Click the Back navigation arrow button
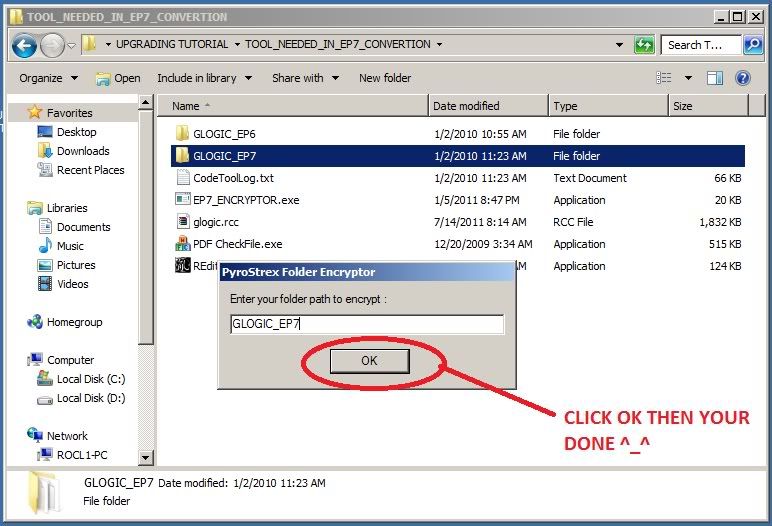 [25, 45]
